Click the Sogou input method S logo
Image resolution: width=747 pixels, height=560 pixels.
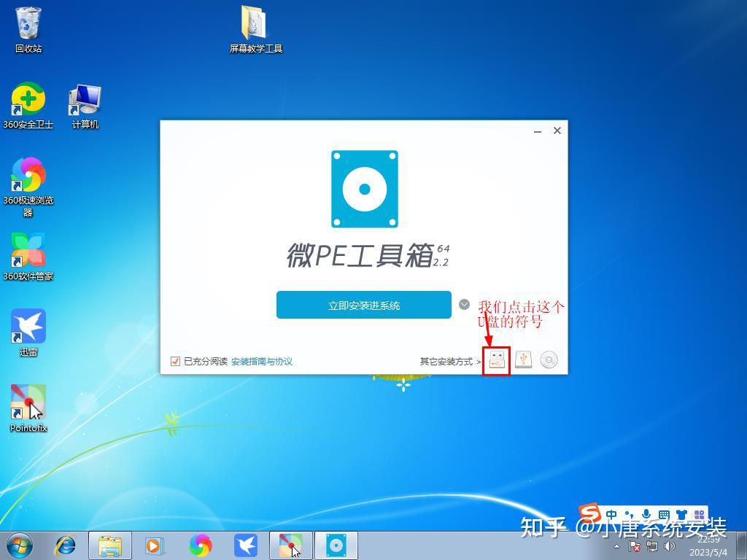589,513
